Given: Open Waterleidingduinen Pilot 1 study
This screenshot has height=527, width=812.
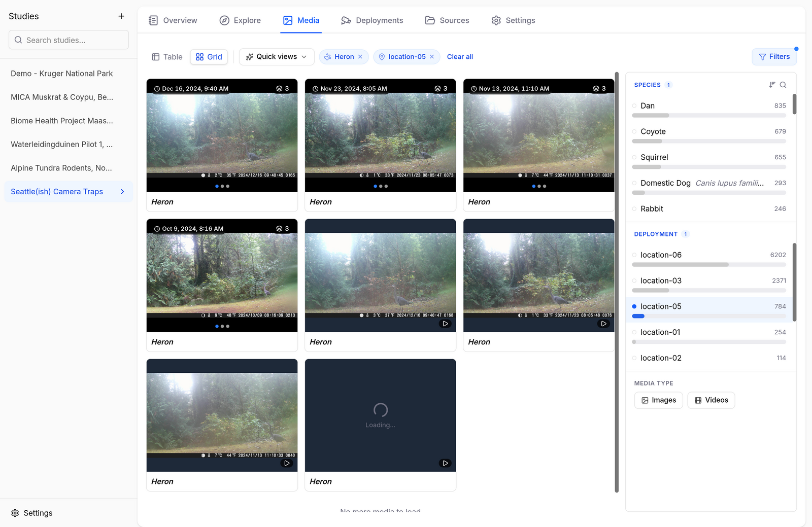Looking at the screenshot, I should [x=69, y=144].
